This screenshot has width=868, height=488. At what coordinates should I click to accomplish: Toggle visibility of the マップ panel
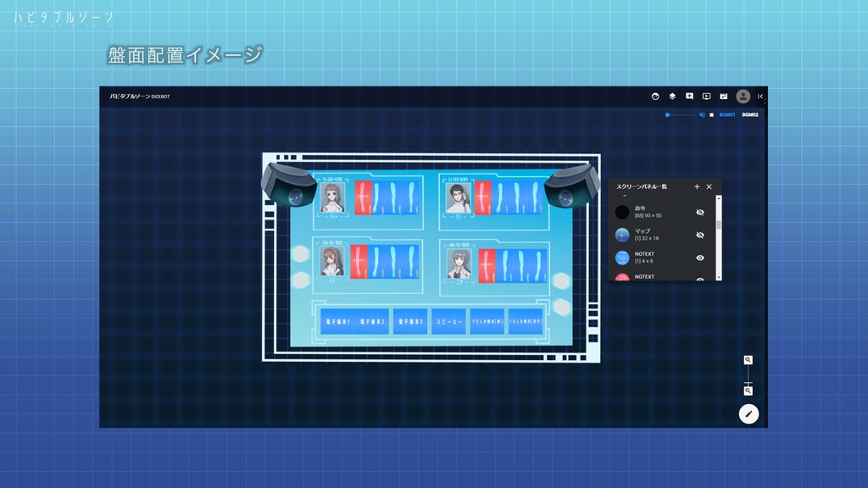pos(699,236)
